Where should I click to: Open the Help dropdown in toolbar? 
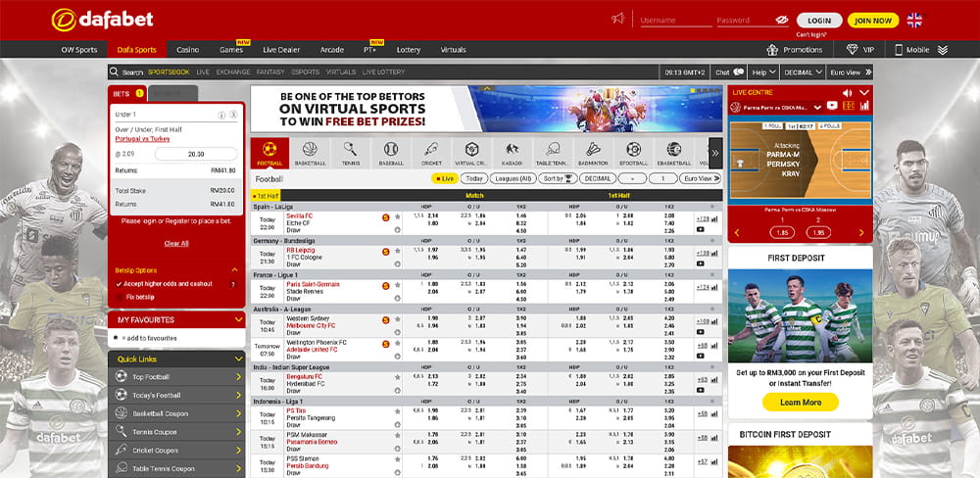(x=763, y=72)
